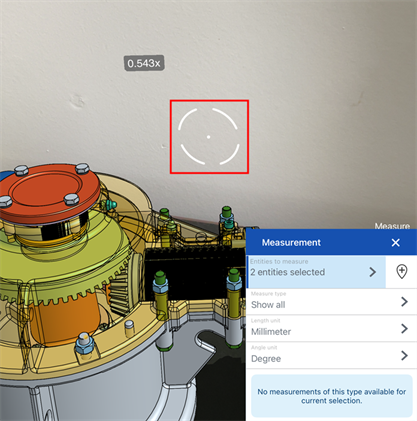Choose the "Show all" measure type value
The height and width of the screenshot is (421, 417).
tap(268, 305)
